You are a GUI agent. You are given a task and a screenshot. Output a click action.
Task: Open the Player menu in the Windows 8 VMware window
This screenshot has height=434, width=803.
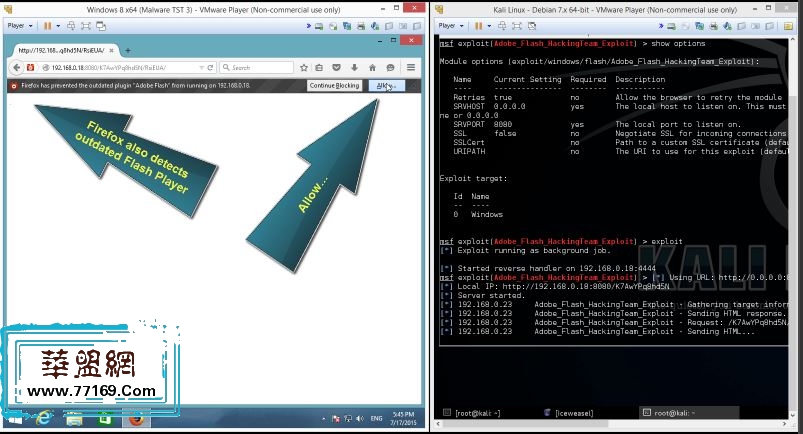click(19, 26)
